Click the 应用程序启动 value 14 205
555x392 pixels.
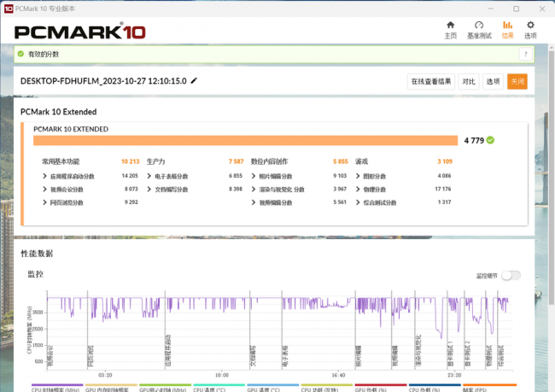coord(130,176)
